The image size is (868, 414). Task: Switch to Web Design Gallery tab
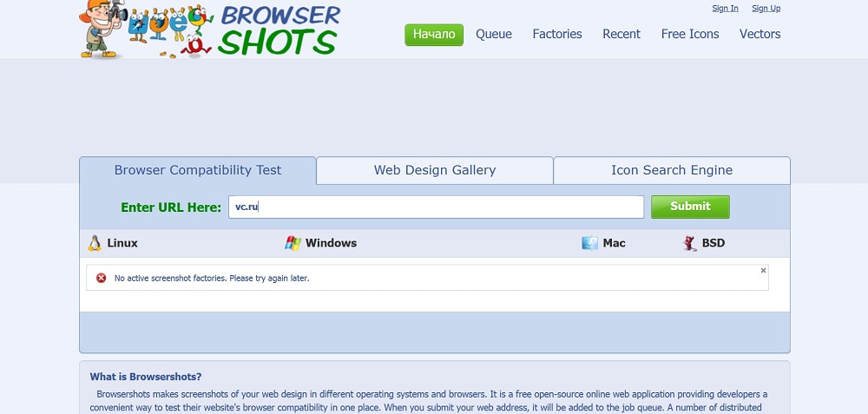point(435,170)
